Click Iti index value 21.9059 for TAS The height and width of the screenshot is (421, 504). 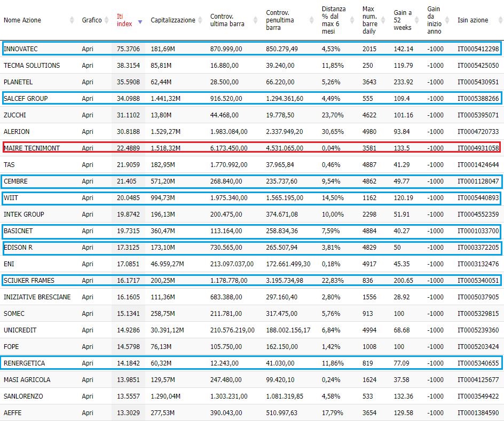click(x=128, y=165)
